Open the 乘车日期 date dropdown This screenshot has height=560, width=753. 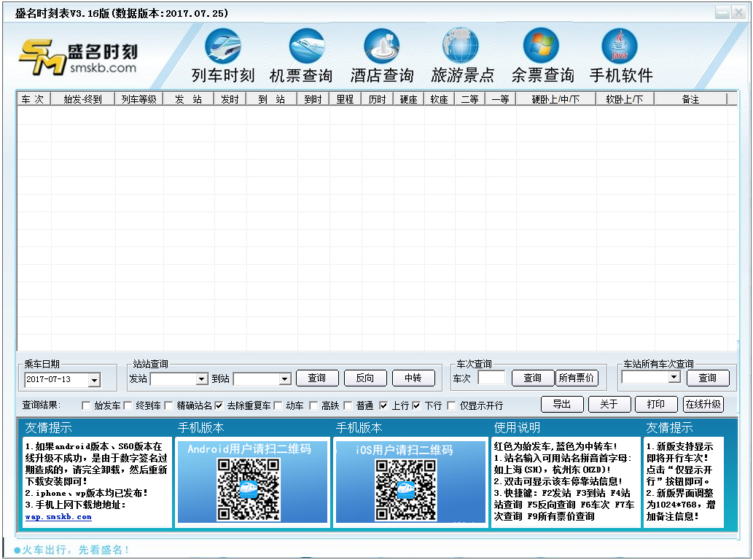pos(95,378)
